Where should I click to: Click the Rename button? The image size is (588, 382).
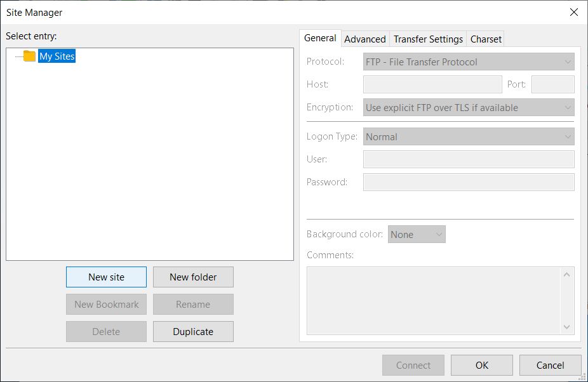[x=193, y=305]
